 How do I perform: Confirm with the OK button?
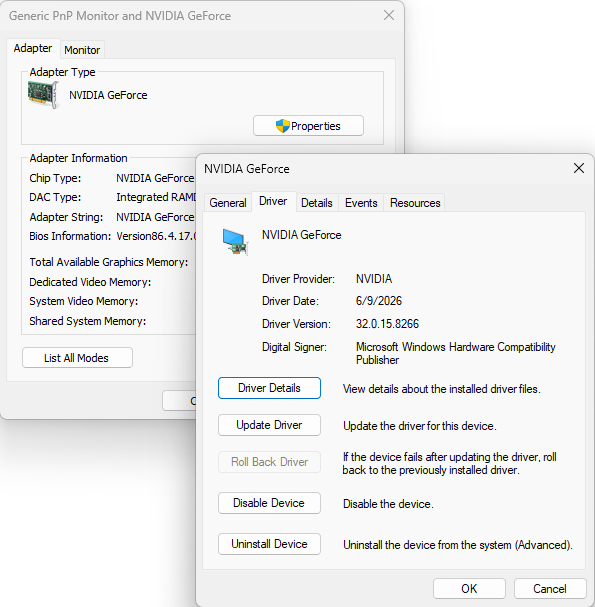click(x=469, y=588)
